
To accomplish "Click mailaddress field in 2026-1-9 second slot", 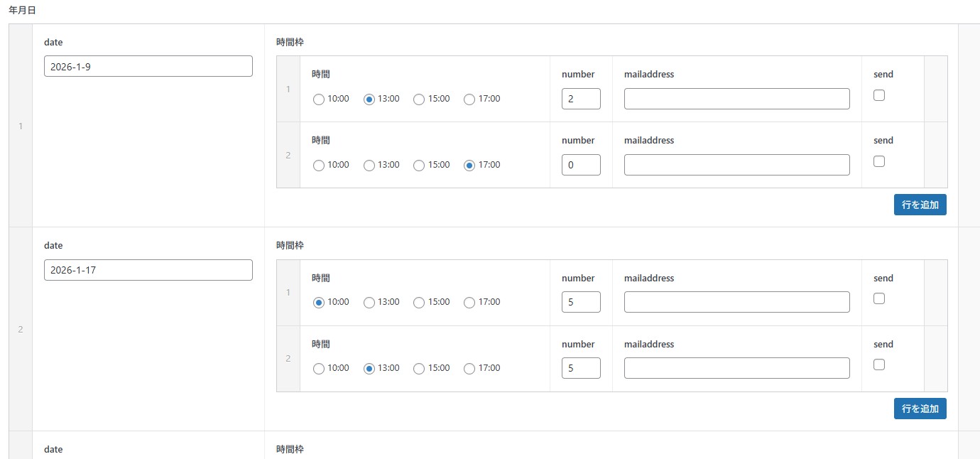I will click(x=736, y=165).
